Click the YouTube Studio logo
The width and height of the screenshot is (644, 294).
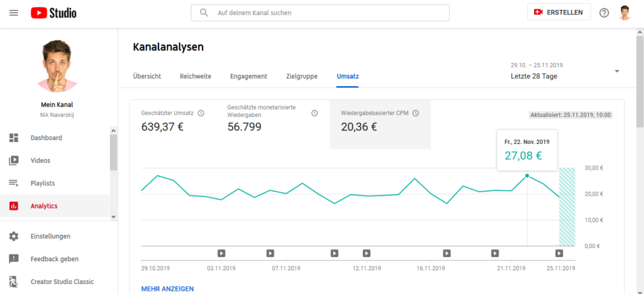click(53, 13)
